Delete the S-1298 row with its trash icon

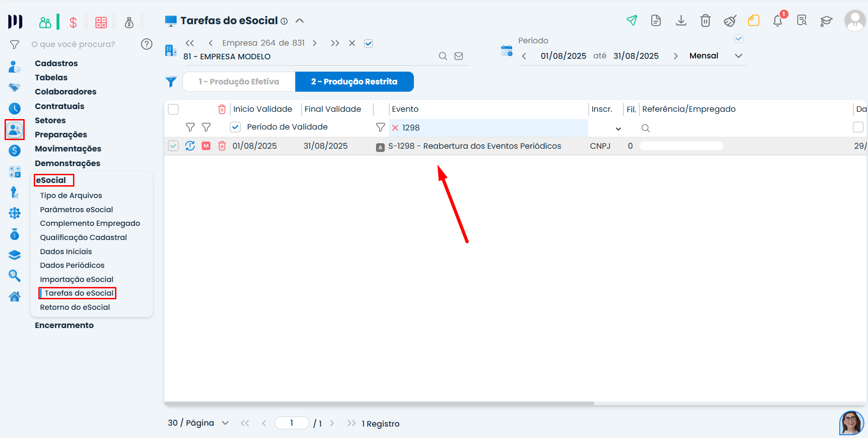coord(222,146)
